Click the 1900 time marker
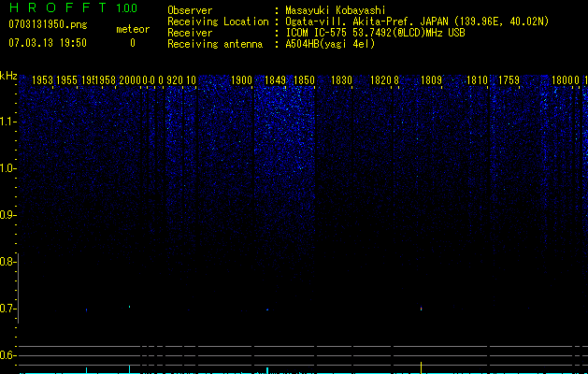 pos(242,79)
